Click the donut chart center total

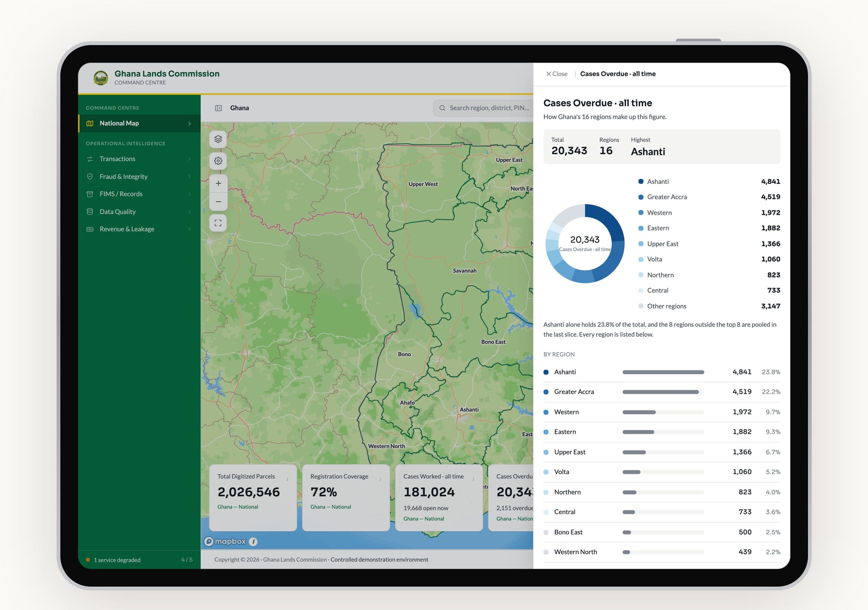[585, 240]
